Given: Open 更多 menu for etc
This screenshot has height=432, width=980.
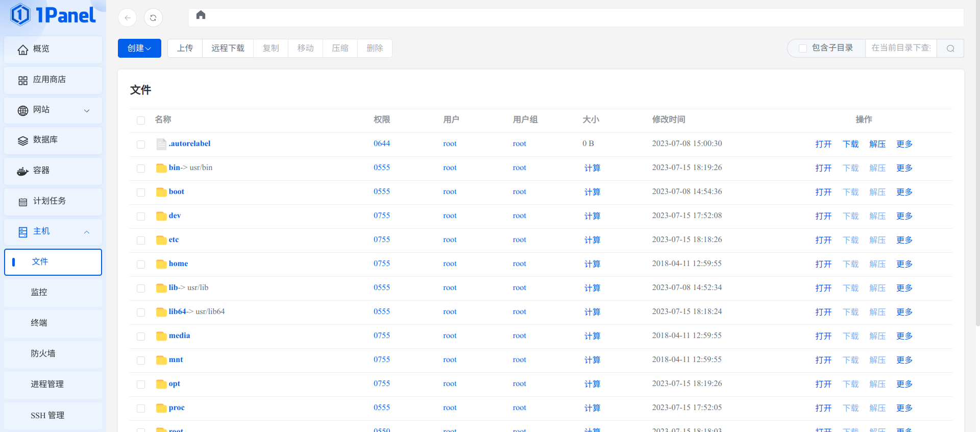Looking at the screenshot, I should [x=904, y=240].
